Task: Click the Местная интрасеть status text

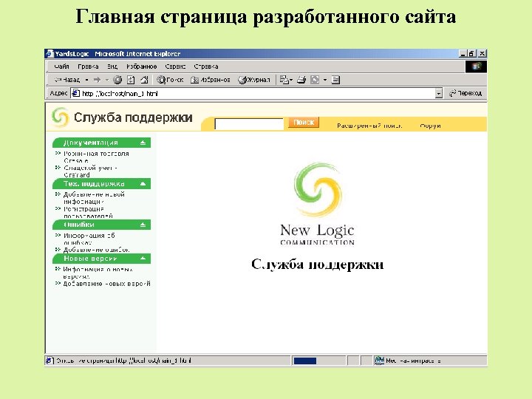Action: tap(413, 361)
